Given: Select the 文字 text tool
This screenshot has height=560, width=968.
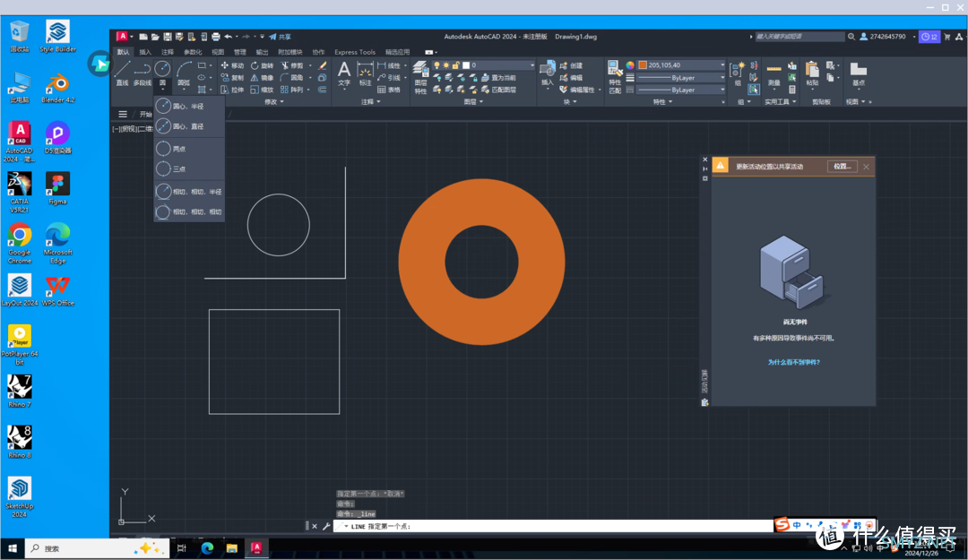Looking at the screenshot, I should pyautogui.click(x=344, y=73).
